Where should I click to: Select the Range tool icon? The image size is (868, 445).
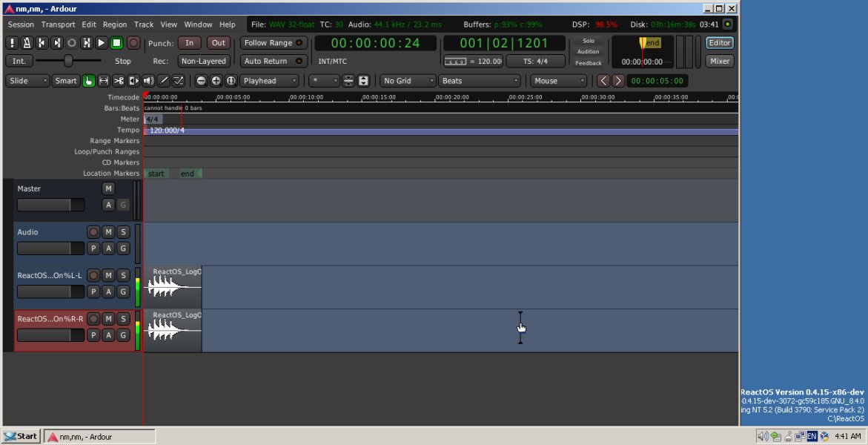[x=104, y=81]
